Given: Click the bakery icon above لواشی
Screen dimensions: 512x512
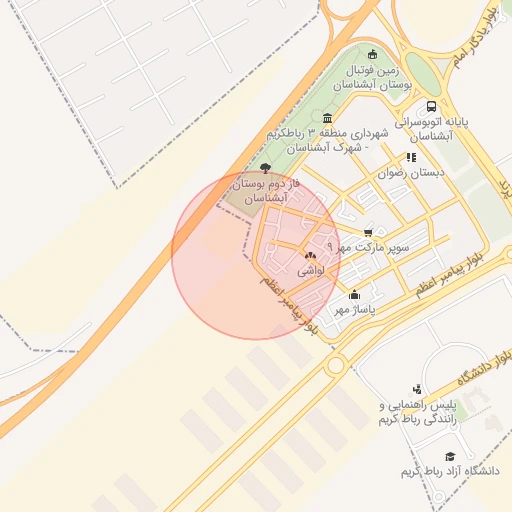Looking at the screenshot, I should point(310,256).
